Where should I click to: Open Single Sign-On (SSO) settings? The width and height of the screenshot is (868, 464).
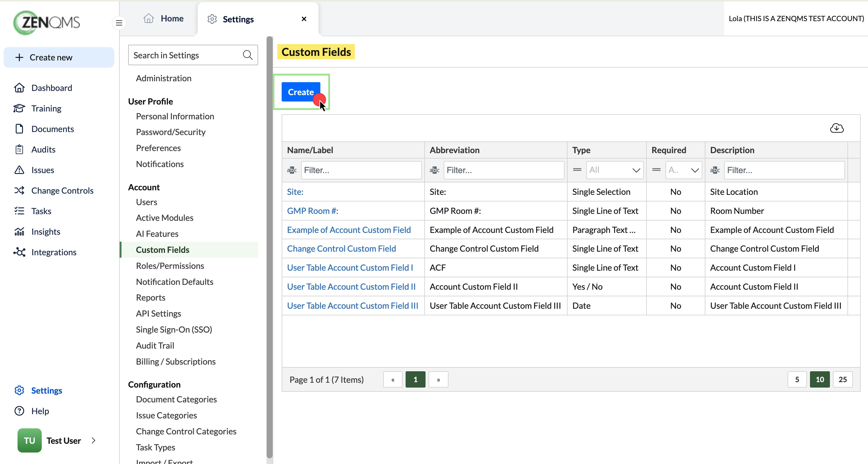coord(174,330)
